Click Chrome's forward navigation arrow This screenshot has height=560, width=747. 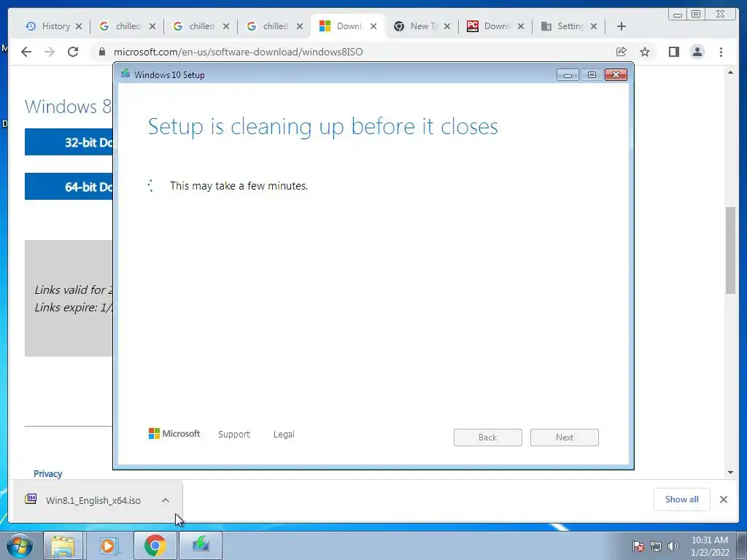click(x=50, y=52)
